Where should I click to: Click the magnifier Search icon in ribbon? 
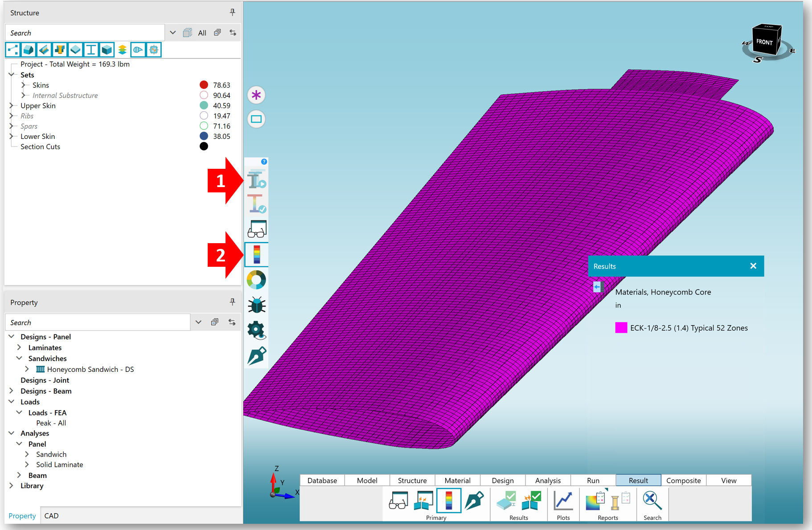652,501
